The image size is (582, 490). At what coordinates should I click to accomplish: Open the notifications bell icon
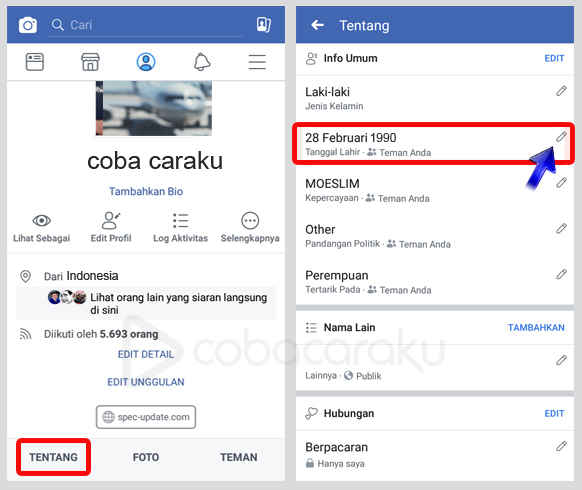point(202,62)
